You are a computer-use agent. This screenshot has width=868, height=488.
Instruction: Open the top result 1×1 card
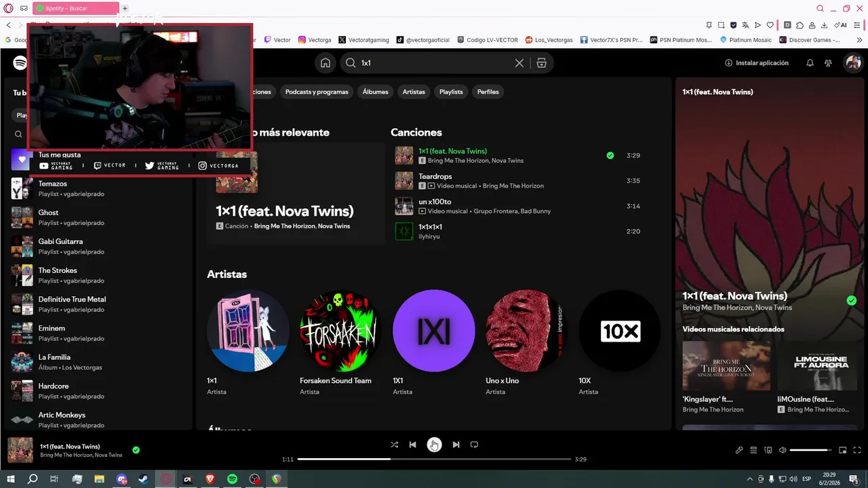[296, 193]
